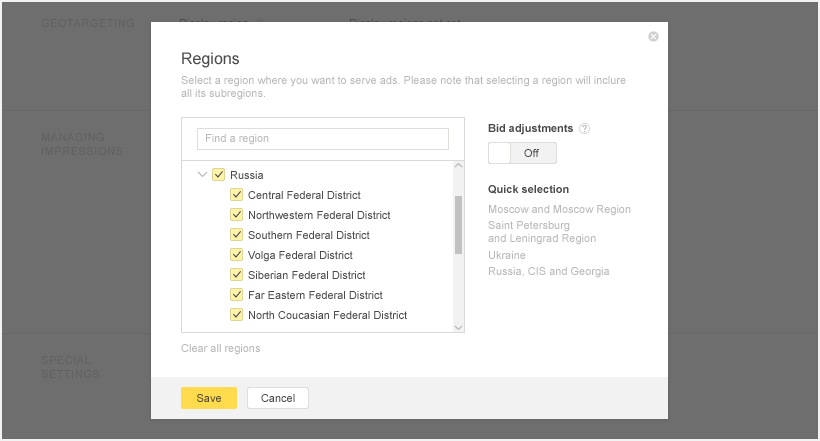This screenshot has width=820, height=441.
Task: Toggle Southern Federal District checkbox
Action: pyautogui.click(x=237, y=235)
